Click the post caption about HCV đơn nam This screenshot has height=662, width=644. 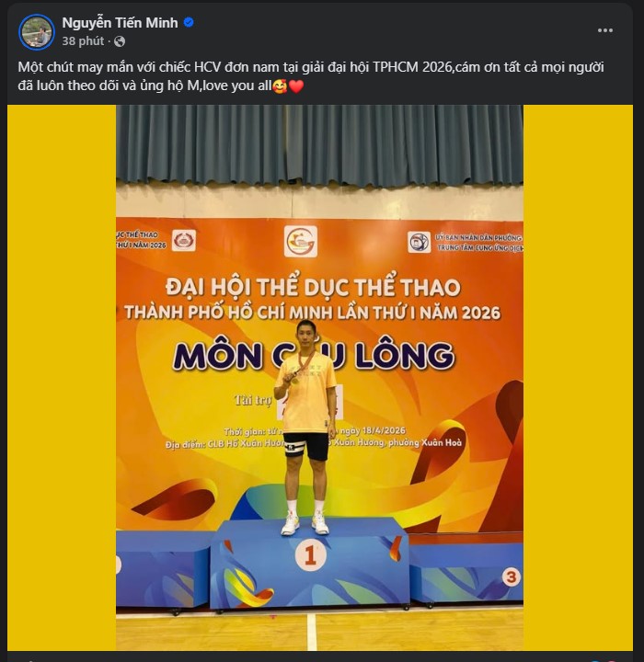click(311, 76)
